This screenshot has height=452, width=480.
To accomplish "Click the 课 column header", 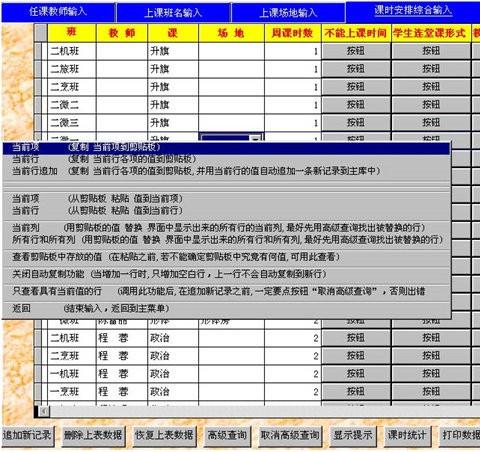I will click(173, 33).
